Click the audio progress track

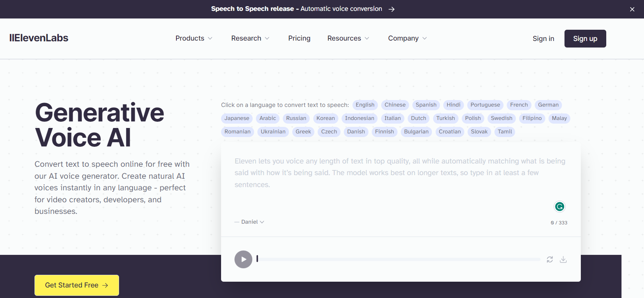(398, 260)
